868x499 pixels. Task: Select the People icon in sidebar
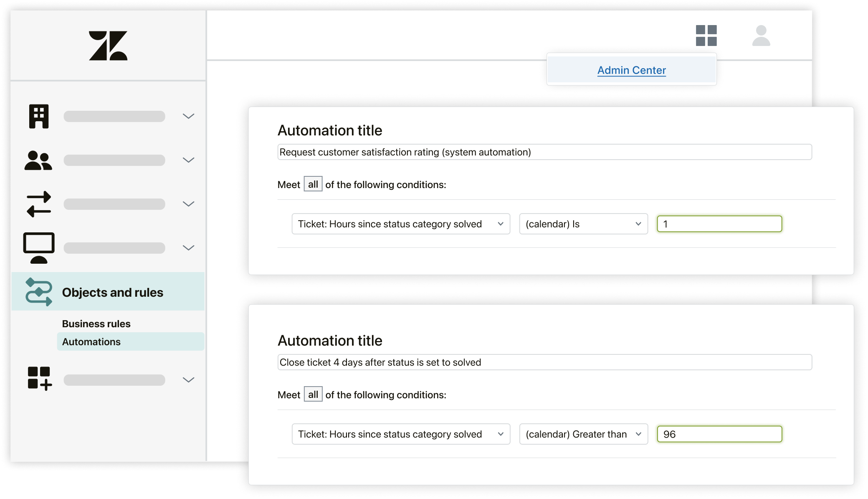tap(38, 160)
